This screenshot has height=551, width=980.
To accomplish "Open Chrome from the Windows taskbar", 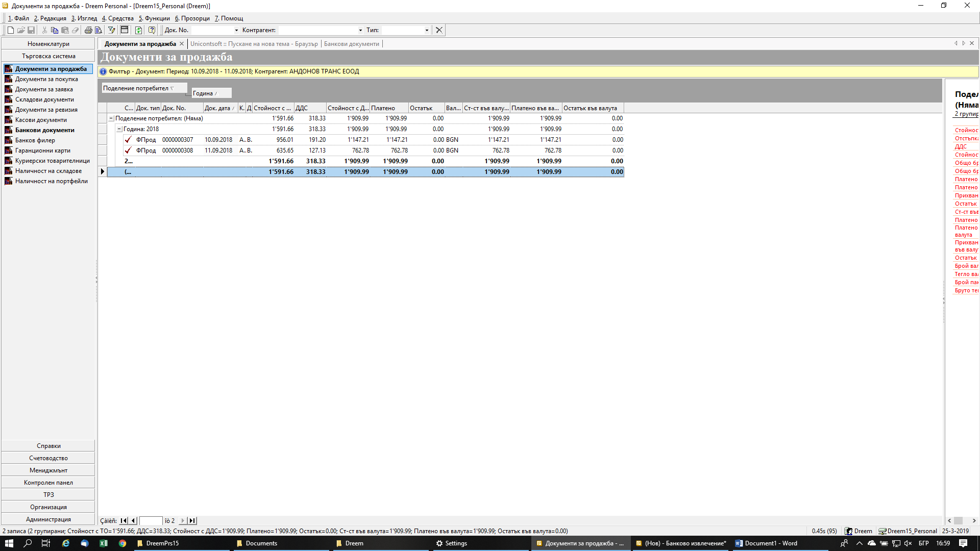I will click(122, 543).
